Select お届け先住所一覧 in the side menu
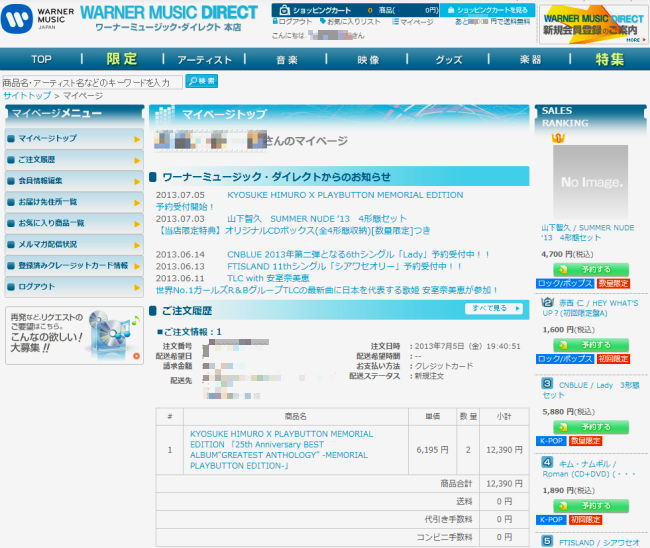Image resolution: width=650 pixels, height=548 pixels. [74, 202]
